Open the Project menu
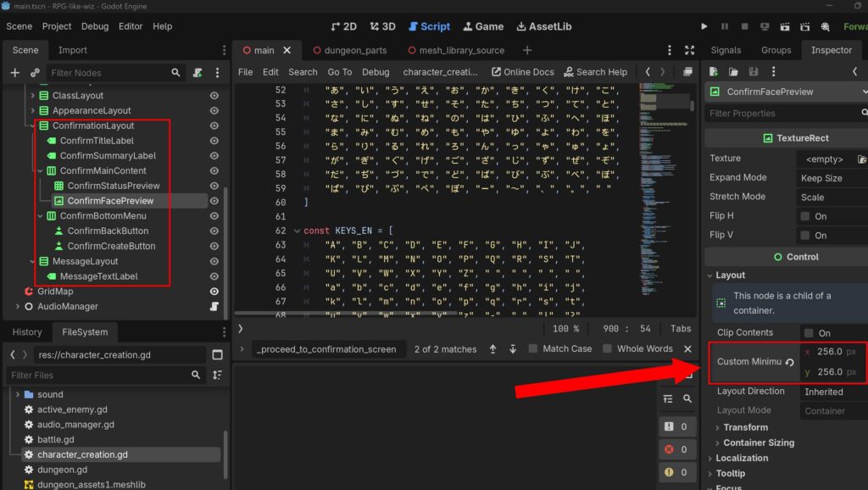The height and width of the screenshot is (490, 868). pos(57,26)
